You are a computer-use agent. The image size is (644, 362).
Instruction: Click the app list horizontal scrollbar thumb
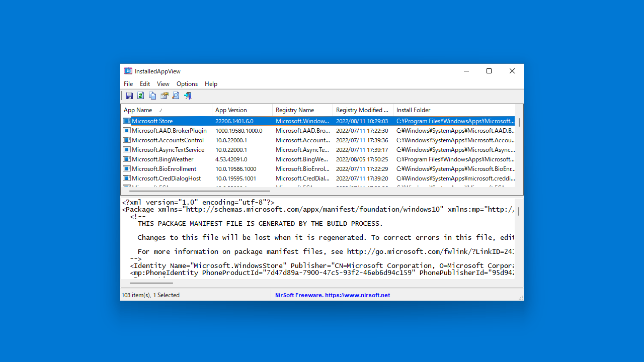[x=200, y=191]
